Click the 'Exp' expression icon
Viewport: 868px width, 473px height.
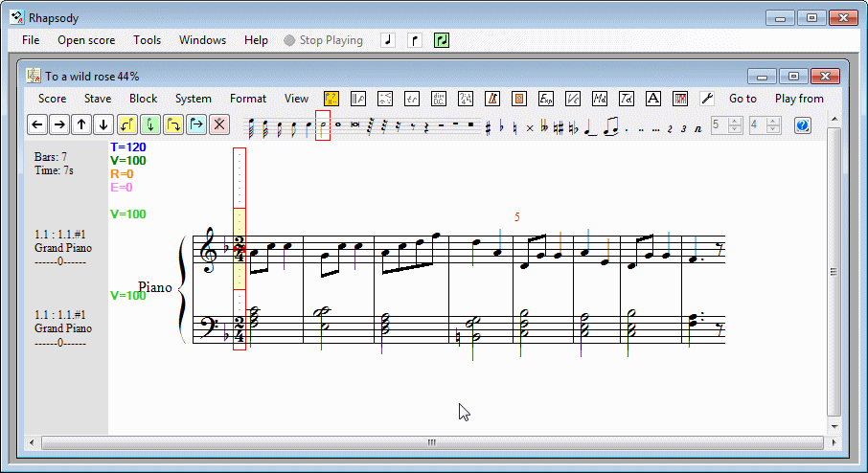coord(546,99)
